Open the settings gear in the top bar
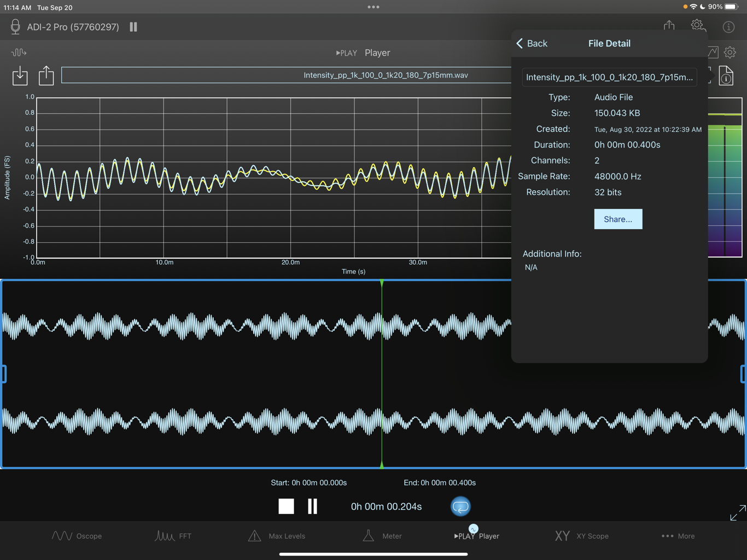The height and width of the screenshot is (560, 747). pyautogui.click(x=697, y=25)
